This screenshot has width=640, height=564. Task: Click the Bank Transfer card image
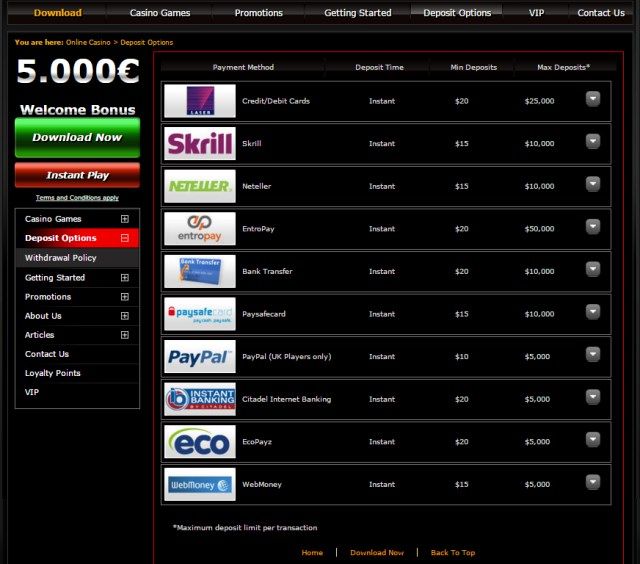point(200,271)
